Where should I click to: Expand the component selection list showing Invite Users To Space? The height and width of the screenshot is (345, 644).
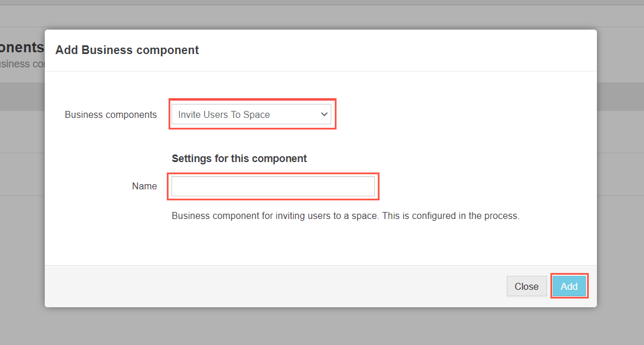pos(252,114)
